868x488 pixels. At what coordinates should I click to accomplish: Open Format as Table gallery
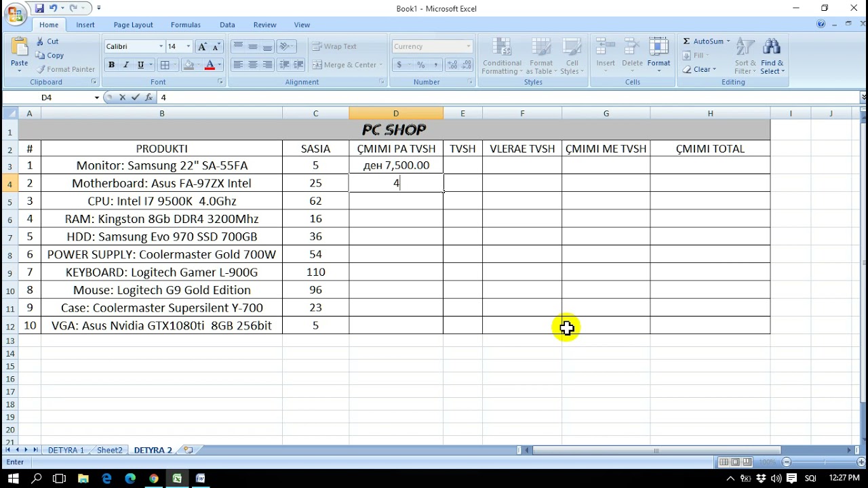tap(541, 56)
